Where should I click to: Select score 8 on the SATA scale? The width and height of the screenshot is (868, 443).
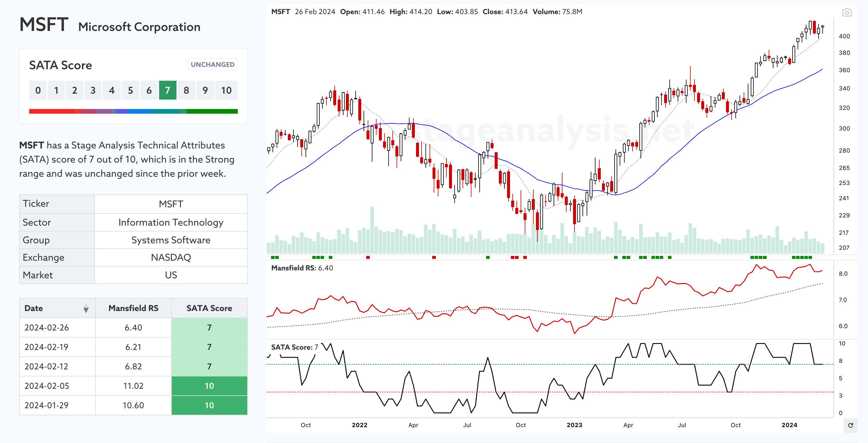pyautogui.click(x=186, y=90)
